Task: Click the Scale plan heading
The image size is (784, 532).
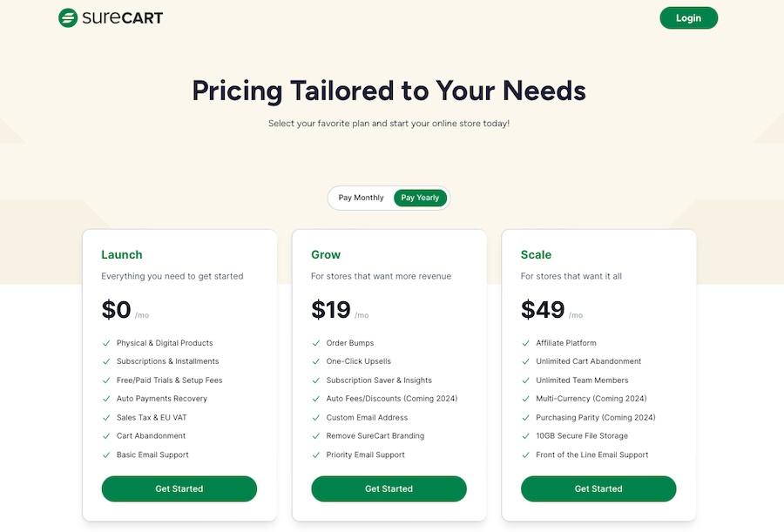Action: 536,254
